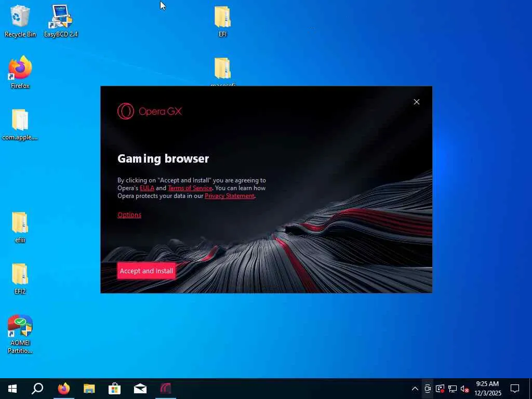Open the EULA link
532x399 pixels.
click(147, 188)
